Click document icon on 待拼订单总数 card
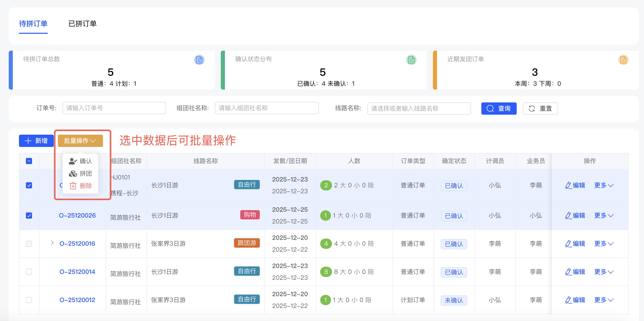Image resolution: width=644 pixels, height=321 pixels. (x=199, y=60)
